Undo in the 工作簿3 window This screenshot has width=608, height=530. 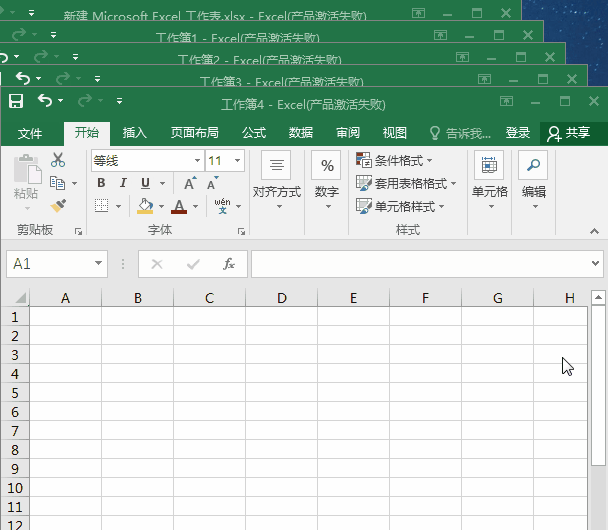point(23,78)
